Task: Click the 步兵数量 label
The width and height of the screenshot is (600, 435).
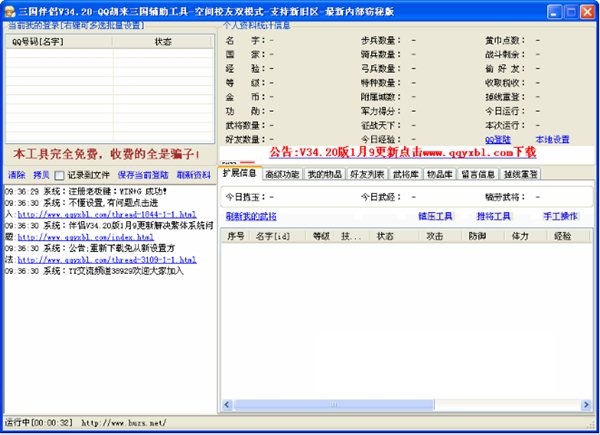Action: tap(380, 41)
